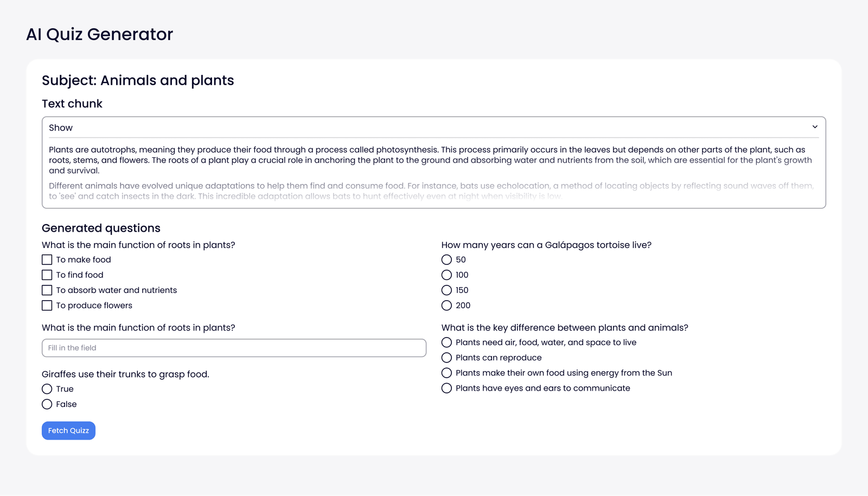
Task: Click the "Fill in the field" input
Action: pyautogui.click(x=234, y=348)
